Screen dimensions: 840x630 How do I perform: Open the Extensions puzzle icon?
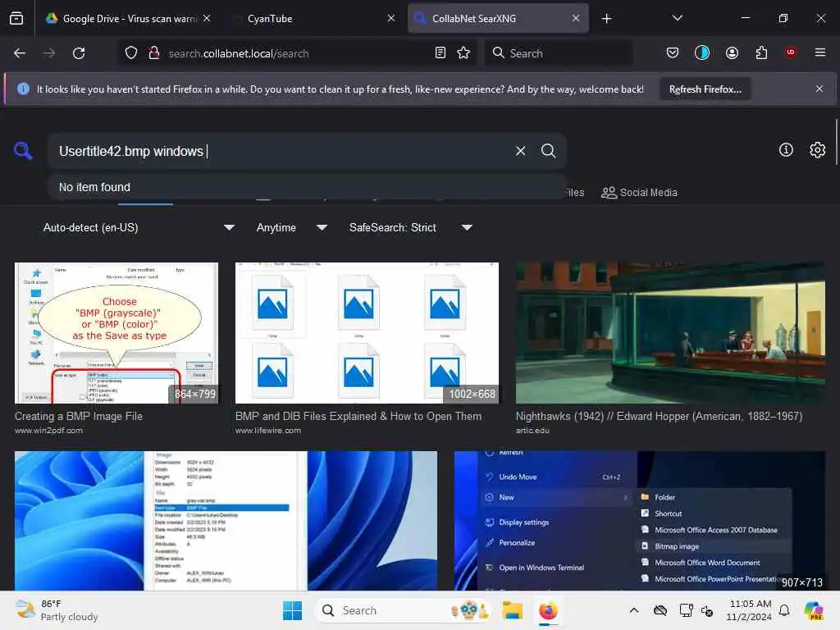(x=761, y=52)
